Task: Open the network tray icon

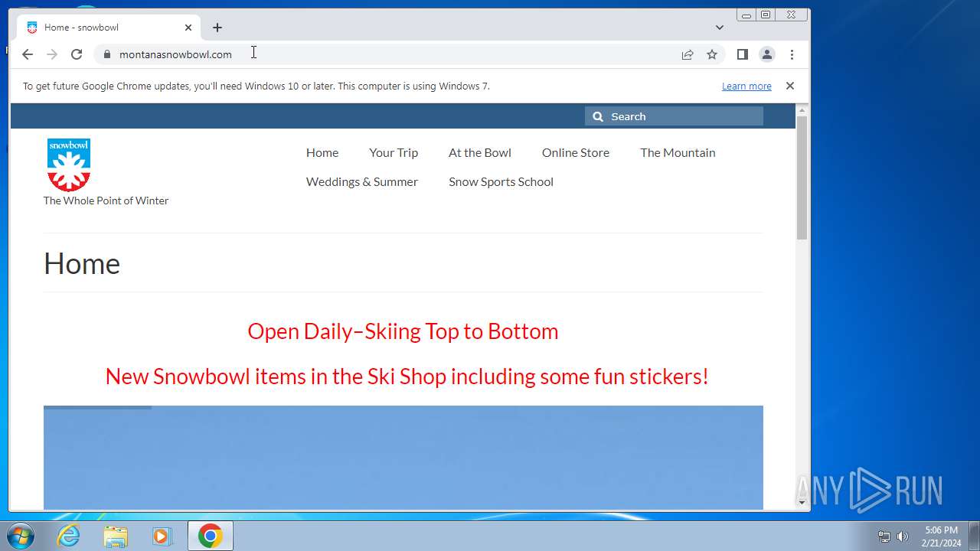Action: [x=884, y=536]
